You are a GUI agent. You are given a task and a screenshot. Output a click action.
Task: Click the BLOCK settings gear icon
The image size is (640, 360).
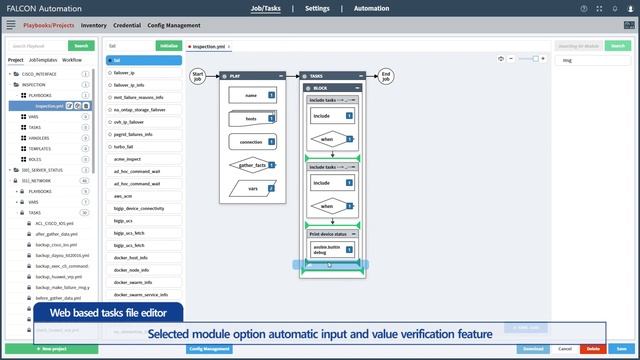pos(308,88)
